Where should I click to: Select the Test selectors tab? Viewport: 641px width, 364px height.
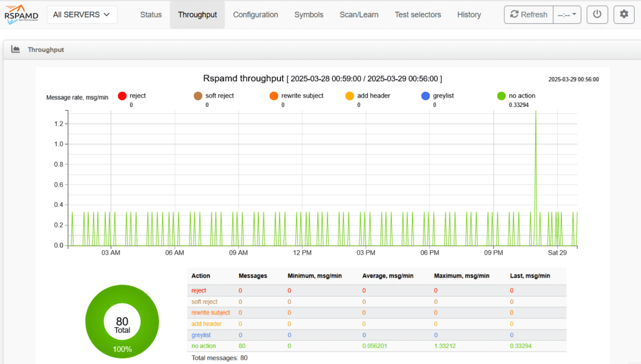[x=418, y=14]
